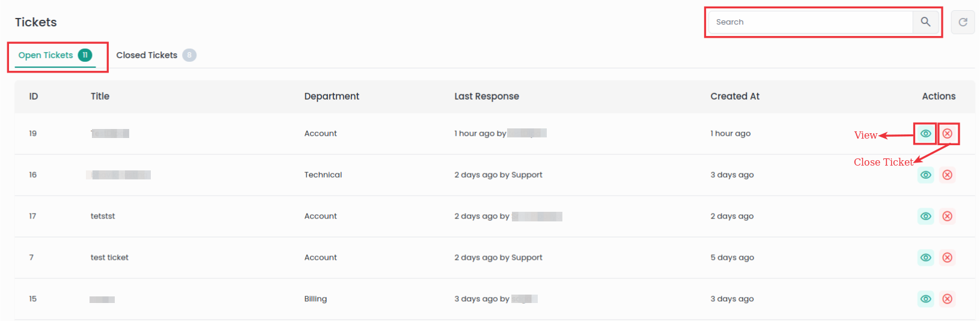Click the search magnifier icon
This screenshot has height=321, width=980.
pos(925,22)
